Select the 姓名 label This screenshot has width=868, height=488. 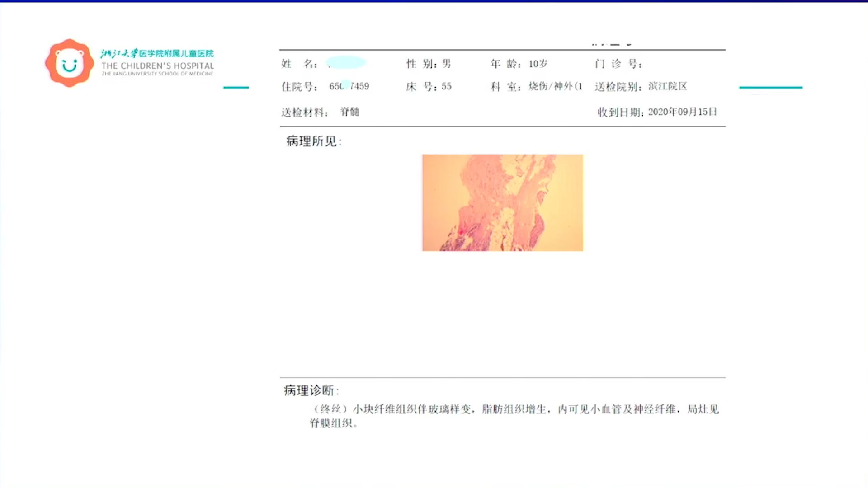click(299, 64)
